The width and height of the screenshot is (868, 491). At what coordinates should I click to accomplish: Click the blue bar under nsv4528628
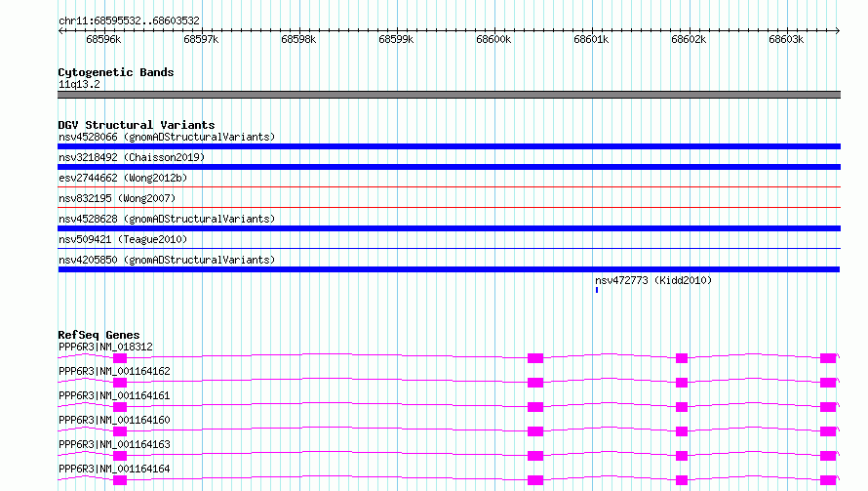coord(449,228)
